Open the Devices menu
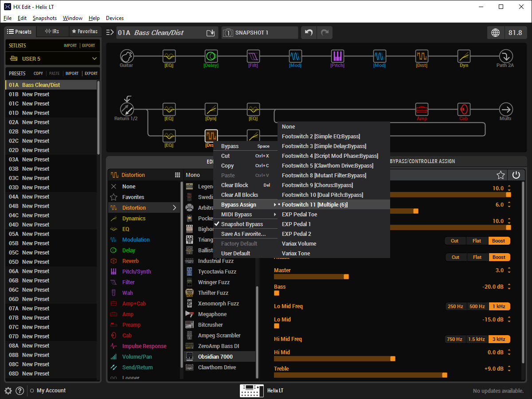The image size is (532, 399). click(x=115, y=18)
